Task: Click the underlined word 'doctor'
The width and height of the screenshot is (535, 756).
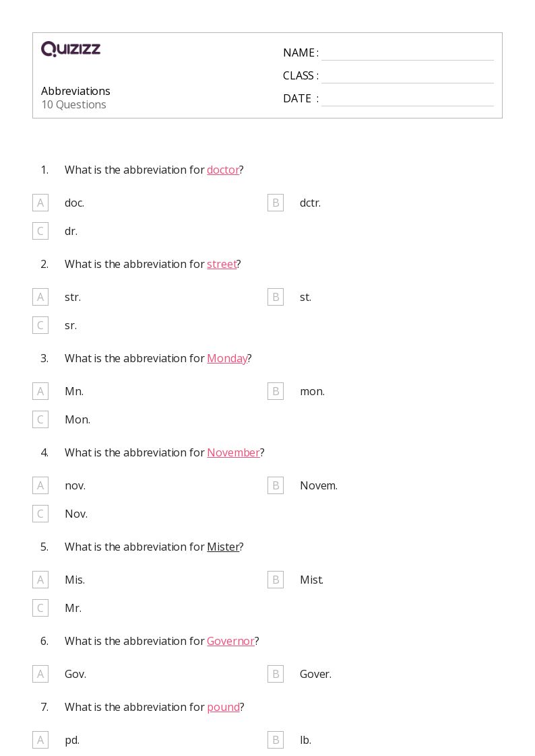Action: (223, 170)
